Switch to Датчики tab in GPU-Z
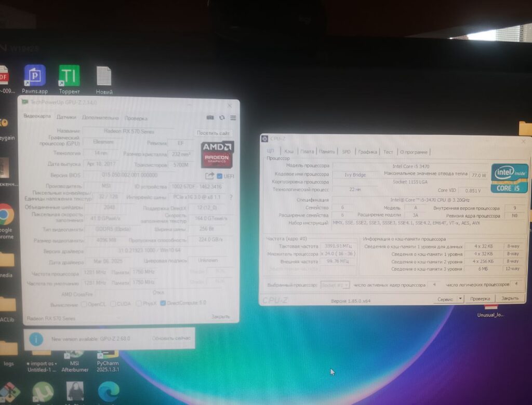The height and width of the screenshot is (405, 532). (66, 117)
